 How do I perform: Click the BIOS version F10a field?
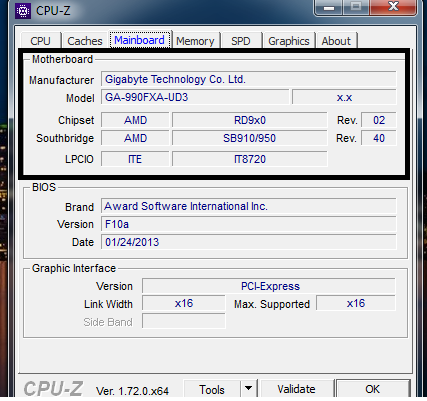(x=249, y=224)
